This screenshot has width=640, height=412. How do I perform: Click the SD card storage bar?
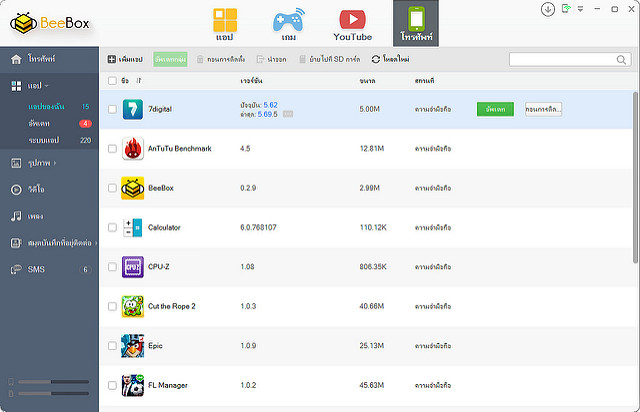53,394
